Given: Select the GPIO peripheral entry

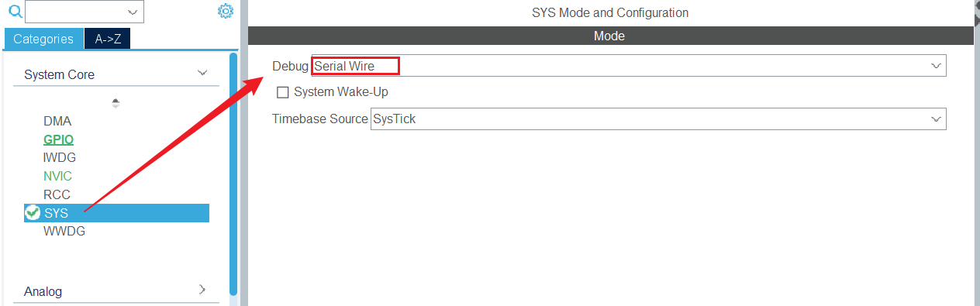Looking at the screenshot, I should coord(59,139).
